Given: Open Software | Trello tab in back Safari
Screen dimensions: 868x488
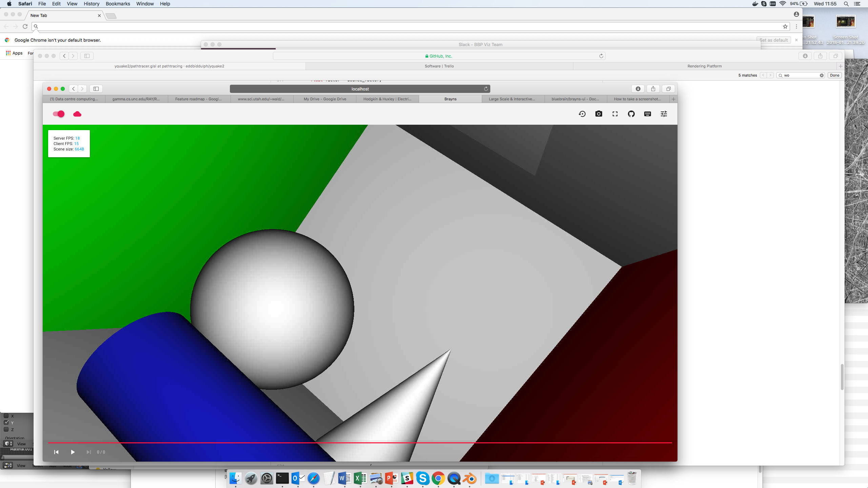Looking at the screenshot, I should click(x=439, y=66).
